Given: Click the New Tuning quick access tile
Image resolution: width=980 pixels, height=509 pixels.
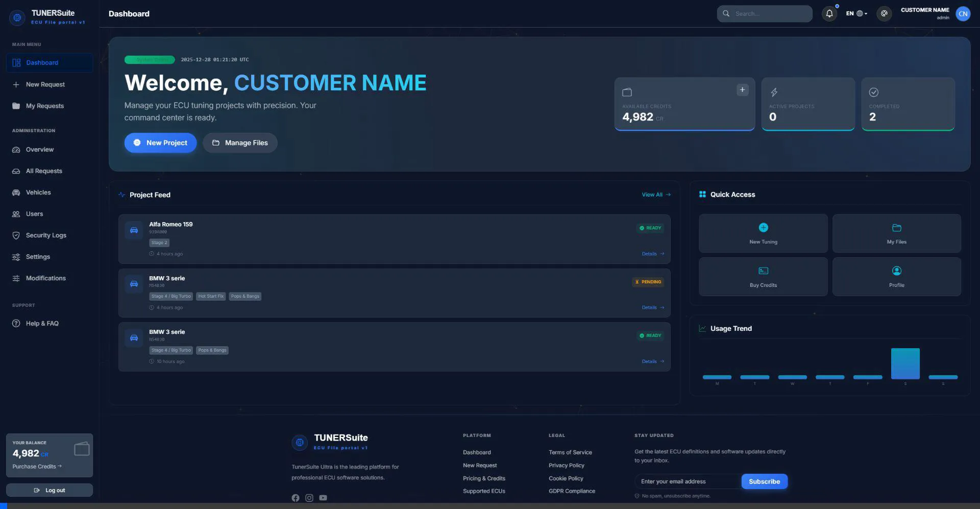Looking at the screenshot, I should click(763, 233).
